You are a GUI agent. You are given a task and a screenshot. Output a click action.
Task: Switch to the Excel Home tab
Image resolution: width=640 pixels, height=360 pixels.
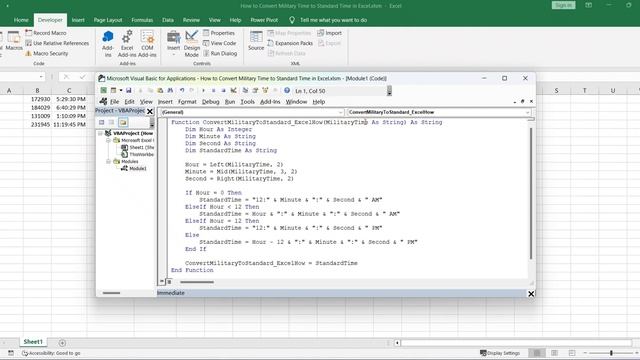(x=21, y=20)
